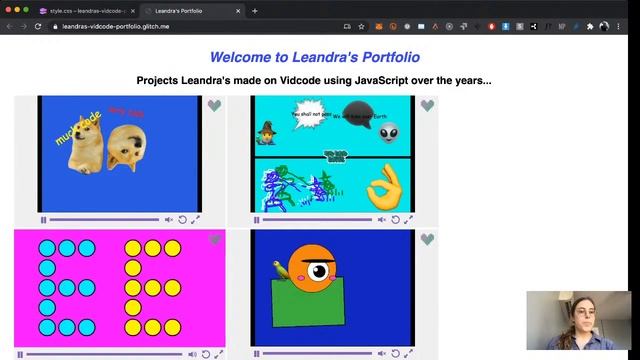Click the doge project video canvas
Viewport: 640px width, 360px height.
click(x=120, y=154)
